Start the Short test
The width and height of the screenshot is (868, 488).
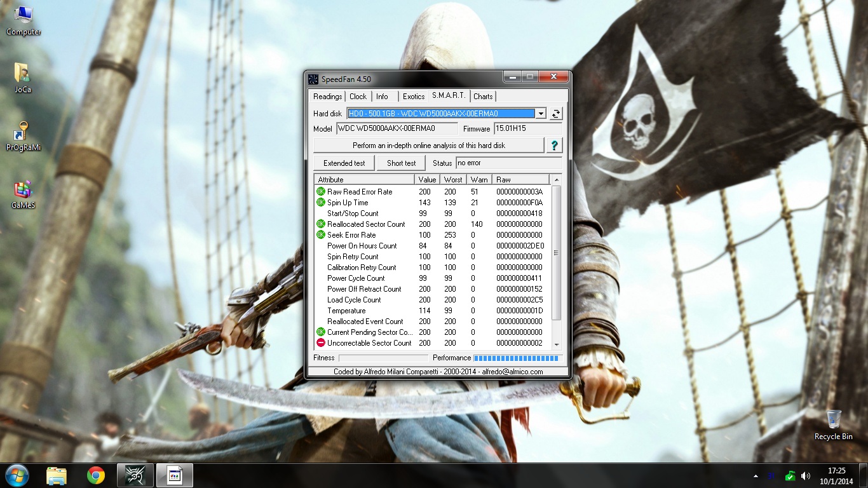point(402,163)
